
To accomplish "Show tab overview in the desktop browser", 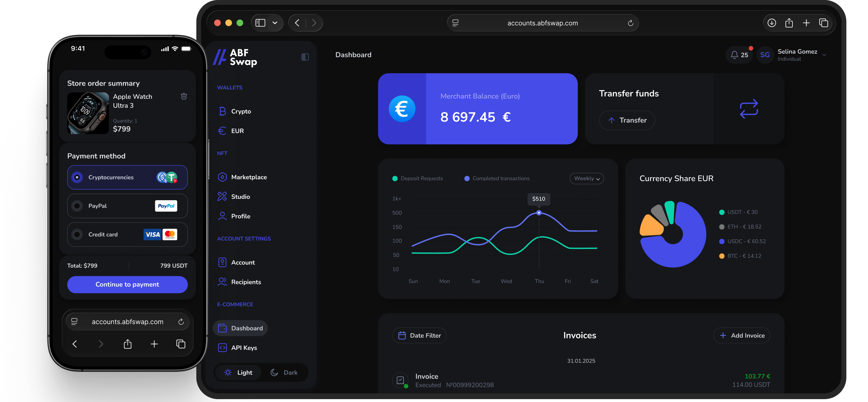I will tap(823, 23).
